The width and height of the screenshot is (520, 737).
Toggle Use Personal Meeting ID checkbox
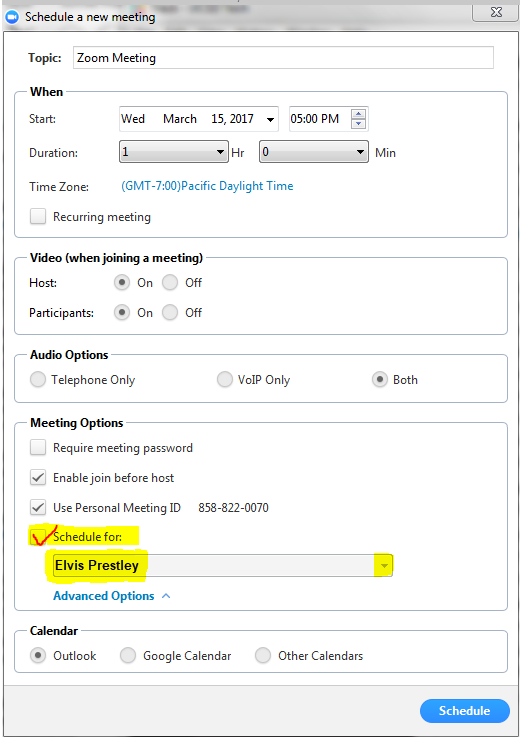coord(38,508)
